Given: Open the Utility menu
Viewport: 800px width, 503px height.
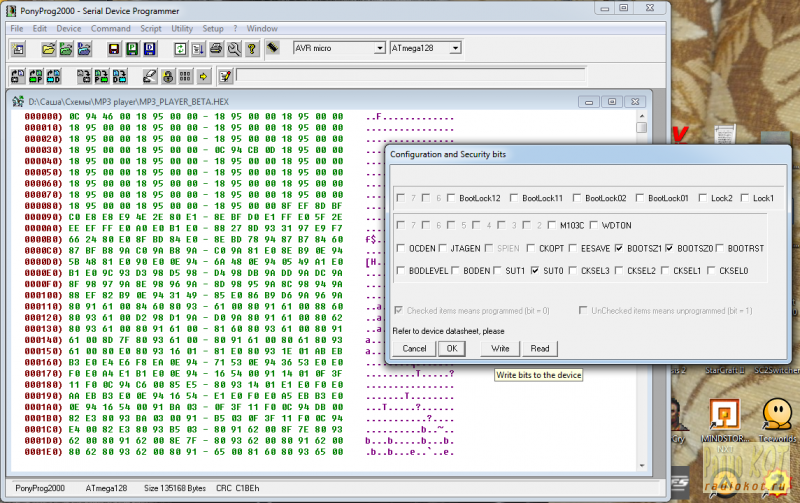Looking at the screenshot, I should (182, 29).
